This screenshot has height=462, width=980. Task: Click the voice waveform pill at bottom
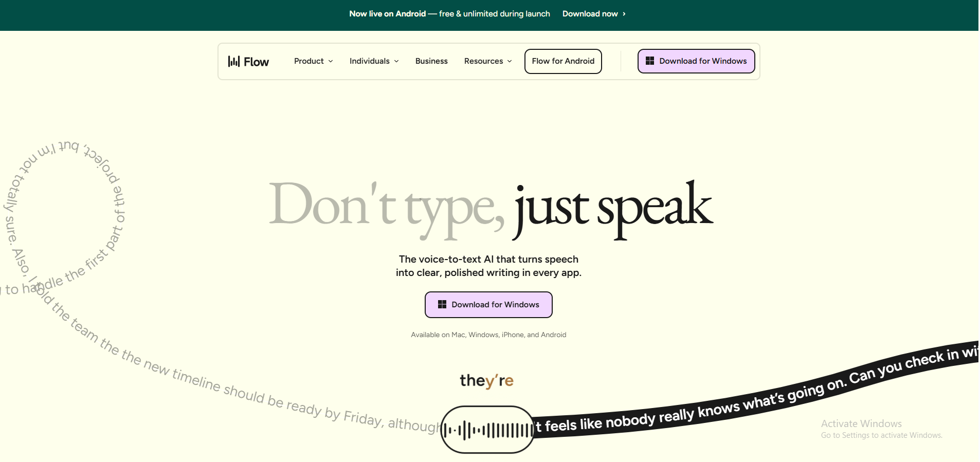tap(487, 430)
